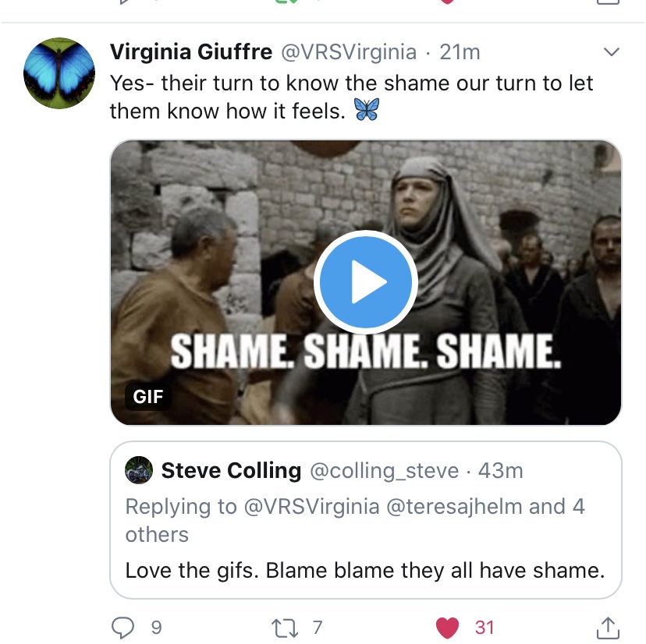Open Virginia Giuffre's profile name

tap(191, 52)
